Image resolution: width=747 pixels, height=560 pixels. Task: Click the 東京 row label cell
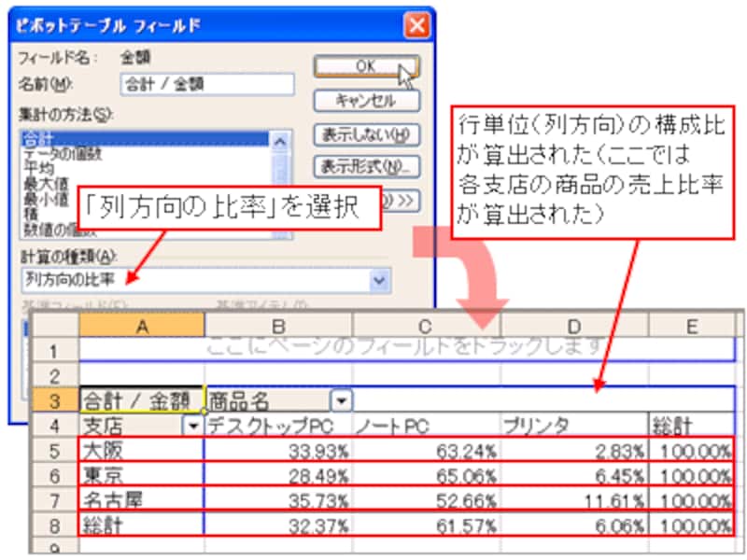click(142, 475)
